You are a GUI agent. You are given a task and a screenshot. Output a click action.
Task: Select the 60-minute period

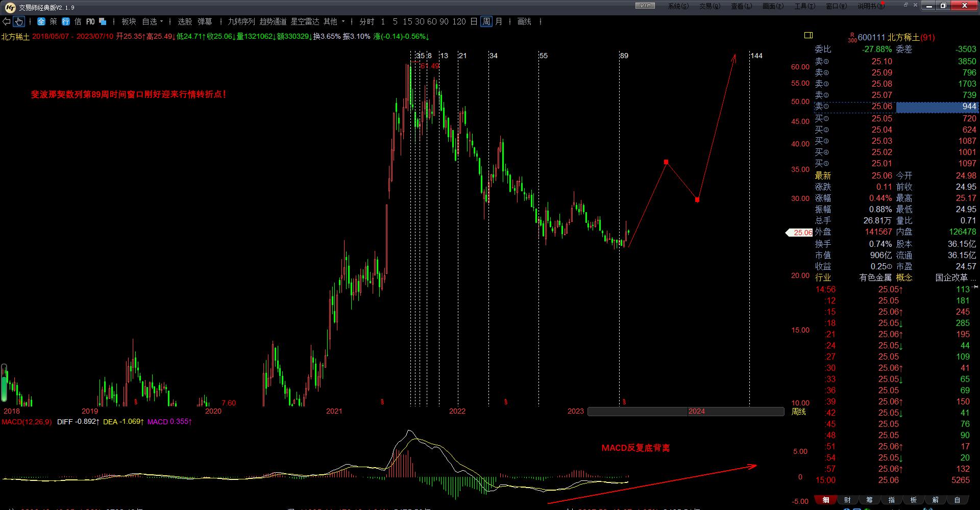pos(432,21)
